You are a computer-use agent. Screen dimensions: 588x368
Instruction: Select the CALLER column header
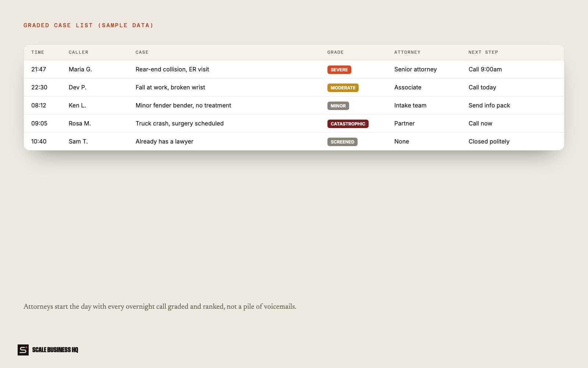point(79,52)
